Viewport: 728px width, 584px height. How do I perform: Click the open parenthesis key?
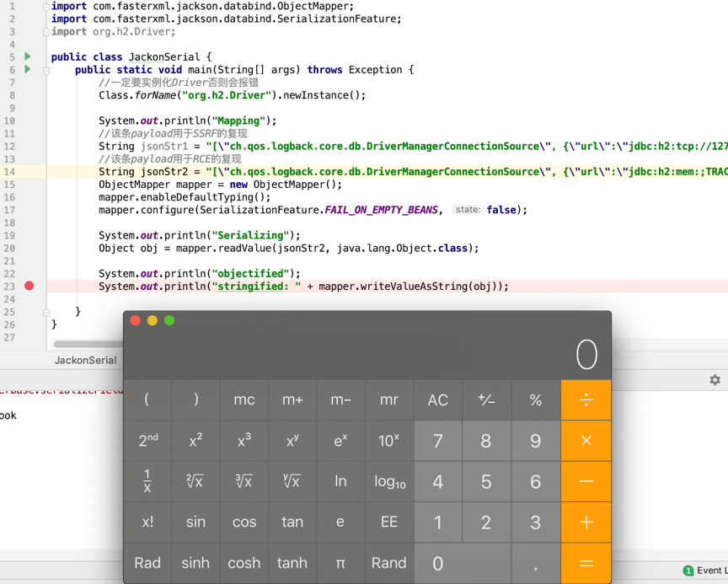coord(147,400)
